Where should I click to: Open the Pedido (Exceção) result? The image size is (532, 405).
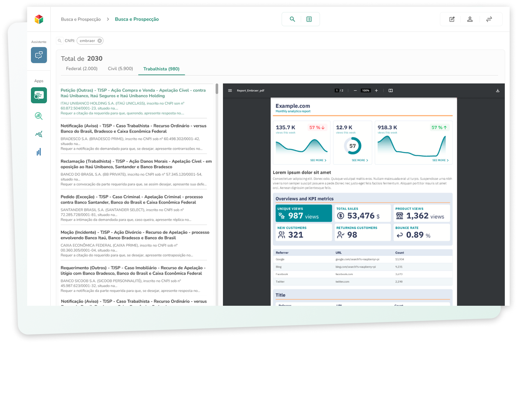click(134, 208)
